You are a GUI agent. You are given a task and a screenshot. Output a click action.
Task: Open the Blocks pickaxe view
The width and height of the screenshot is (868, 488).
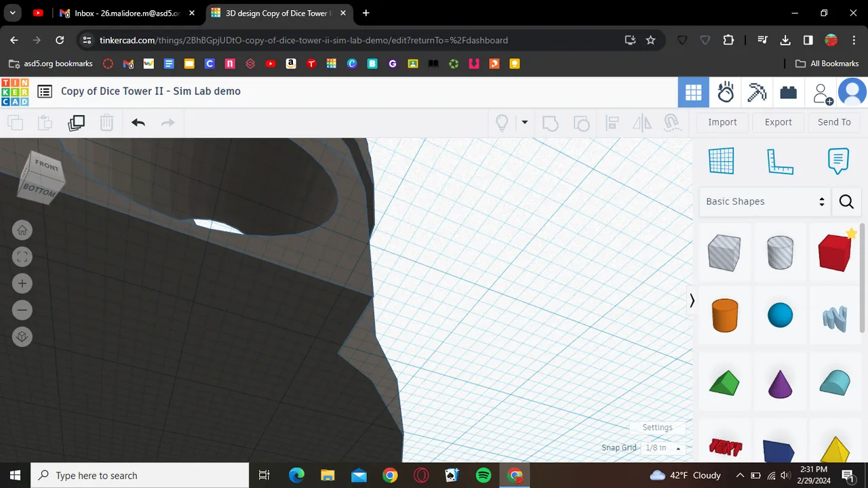tap(757, 92)
